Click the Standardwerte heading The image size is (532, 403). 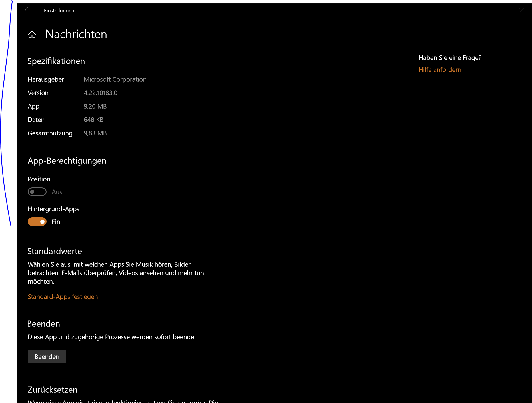click(55, 251)
